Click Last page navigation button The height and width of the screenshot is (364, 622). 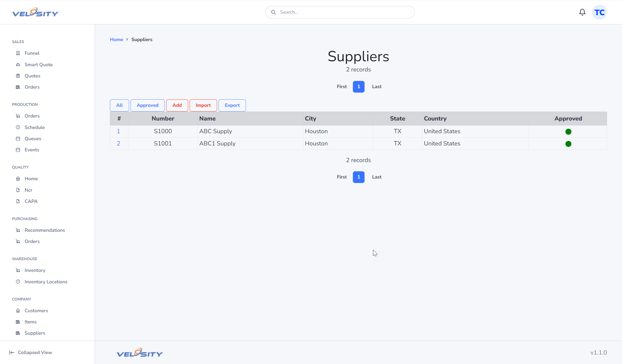pos(377,86)
